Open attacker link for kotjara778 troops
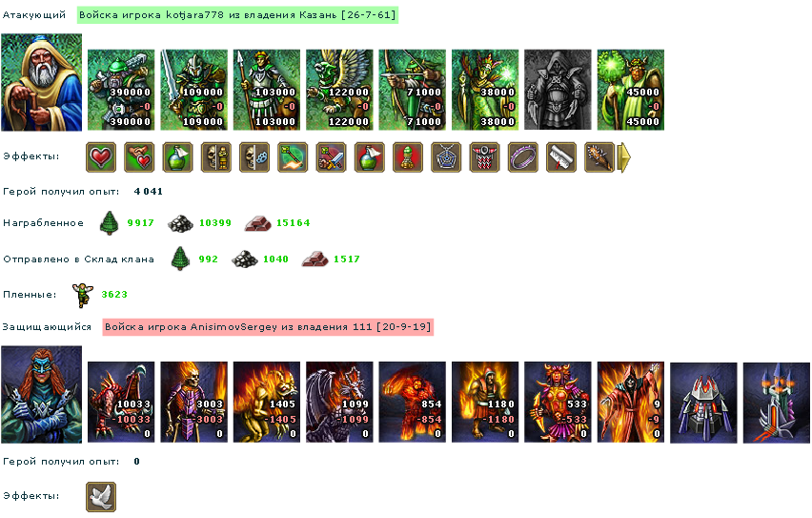The image size is (812, 518). 237,15
